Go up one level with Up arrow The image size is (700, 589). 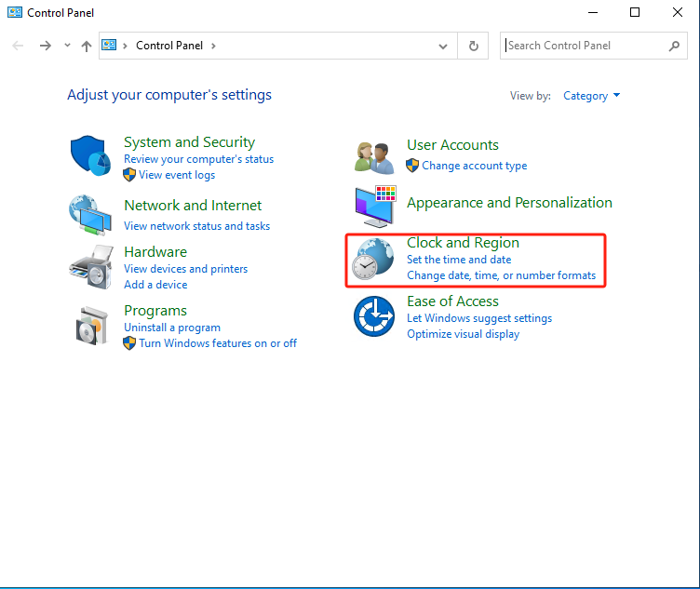tap(87, 46)
